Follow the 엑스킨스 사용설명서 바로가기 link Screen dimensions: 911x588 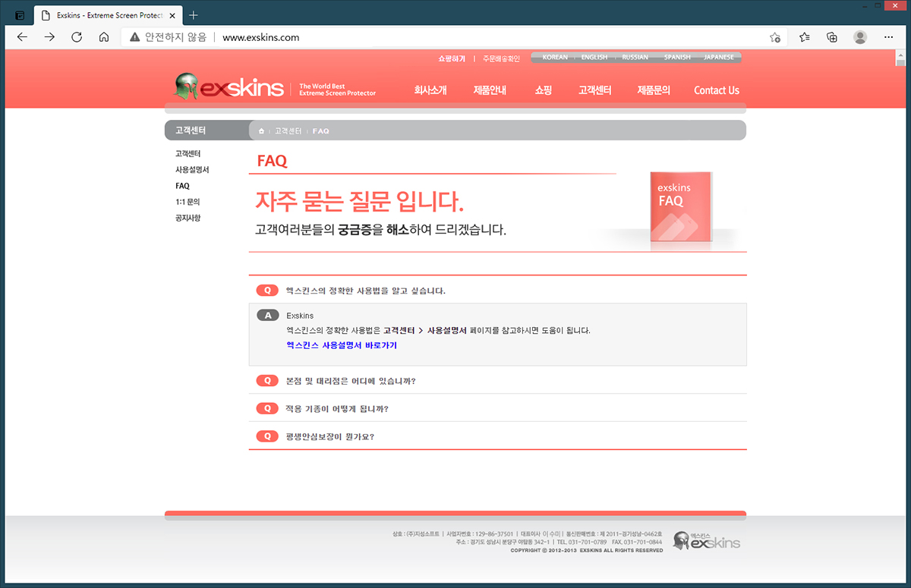tap(341, 345)
